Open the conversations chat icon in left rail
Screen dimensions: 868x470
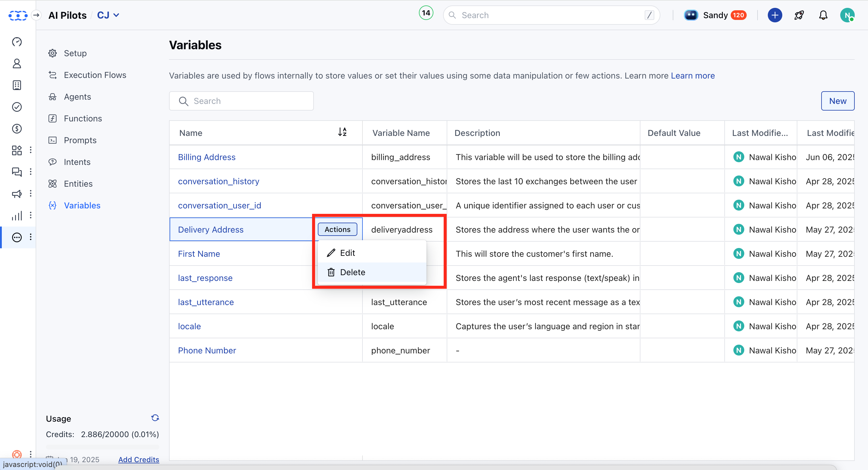coord(17,172)
